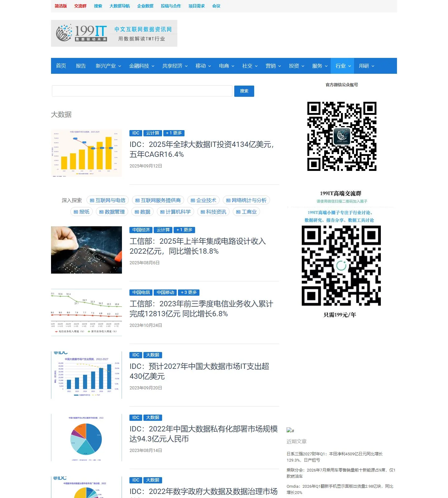Open the yellow bar chart thumbnail
The height and width of the screenshot is (498, 448).
click(86, 153)
